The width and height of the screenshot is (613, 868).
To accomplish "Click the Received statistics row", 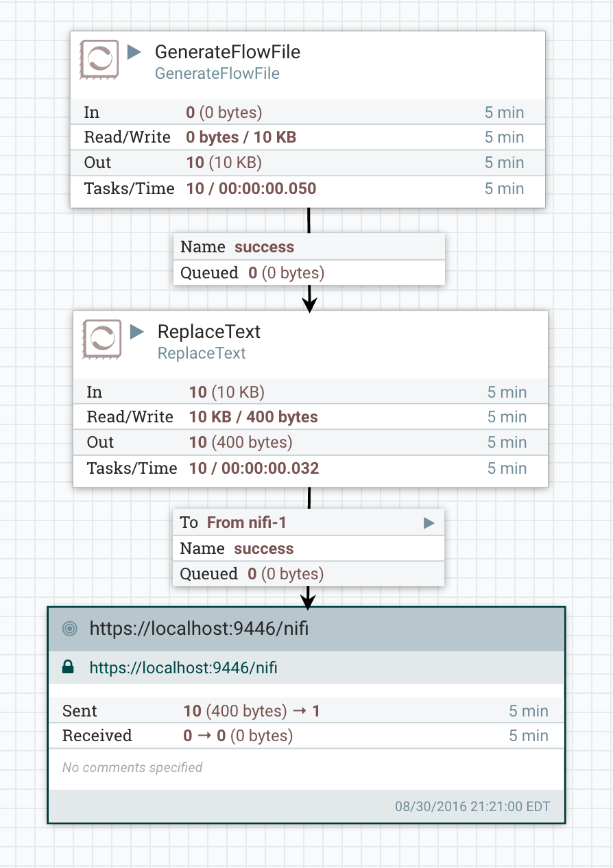I will tap(305, 736).
